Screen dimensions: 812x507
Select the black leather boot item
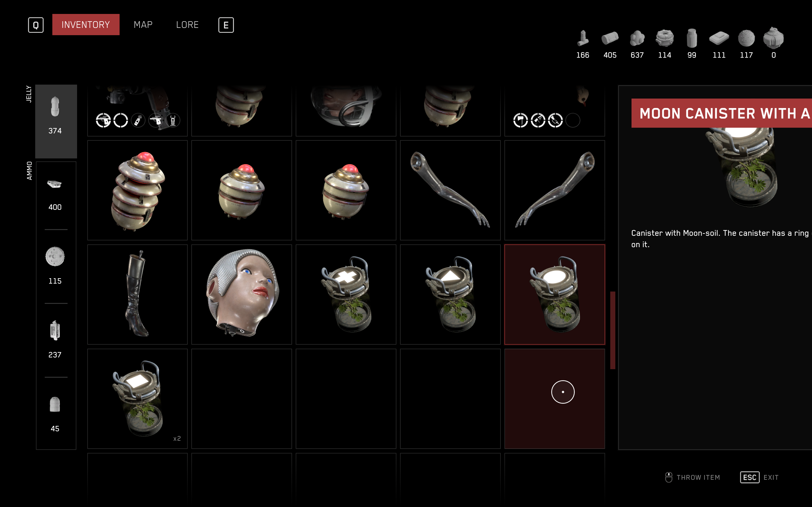click(138, 294)
